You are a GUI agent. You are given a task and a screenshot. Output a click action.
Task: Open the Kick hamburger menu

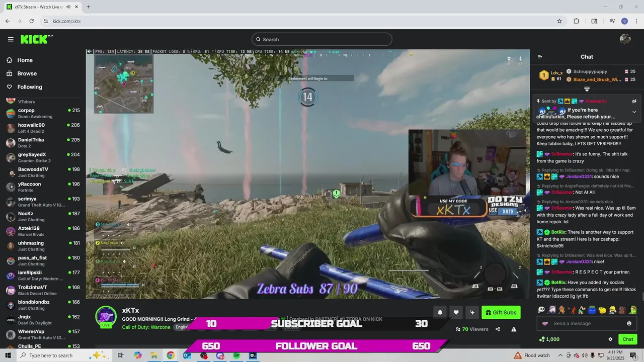(11, 39)
